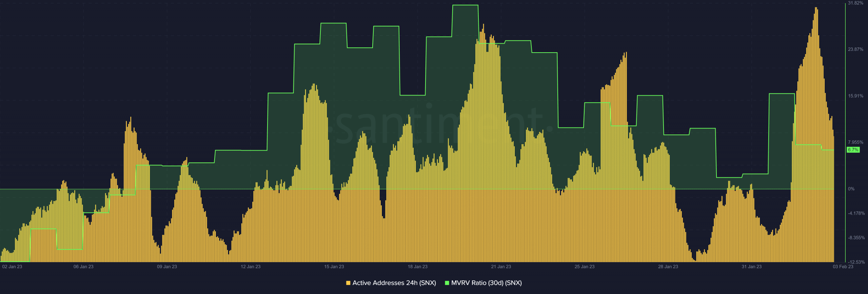Click the -12.53% axis value
868x294 pixels.
tap(856, 262)
